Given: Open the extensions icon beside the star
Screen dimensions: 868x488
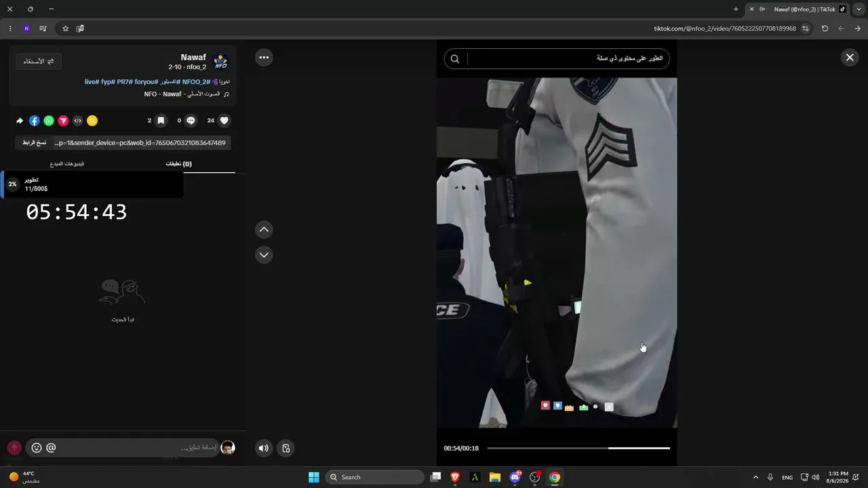Looking at the screenshot, I should click(x=80, y=28).
